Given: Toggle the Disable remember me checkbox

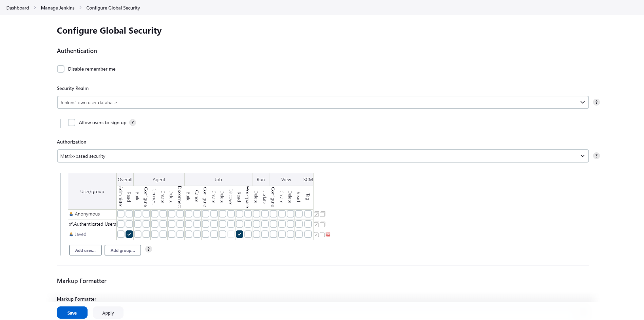Looking at the screenshot, I should tap(61, 69).
